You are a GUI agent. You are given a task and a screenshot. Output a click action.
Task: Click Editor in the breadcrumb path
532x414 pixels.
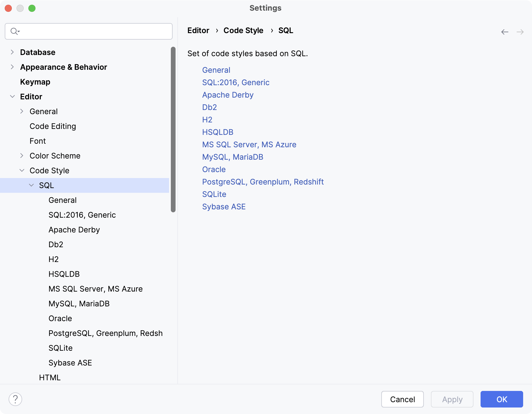pyautogui.click(x=198, y=30)
